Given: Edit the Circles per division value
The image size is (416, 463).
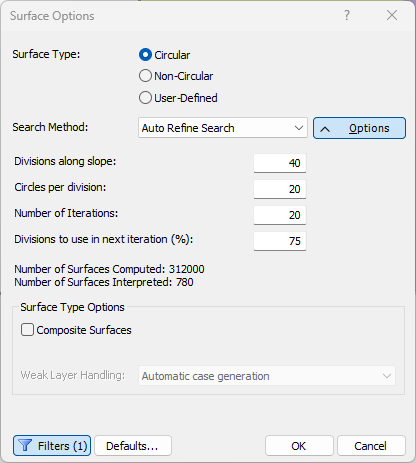Looking at the screenshot, I should 280,189.
